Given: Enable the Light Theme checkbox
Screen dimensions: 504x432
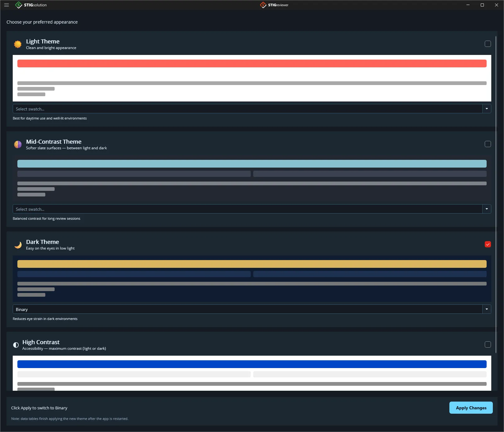Looking at the screenshot, I should pos(488,44).
